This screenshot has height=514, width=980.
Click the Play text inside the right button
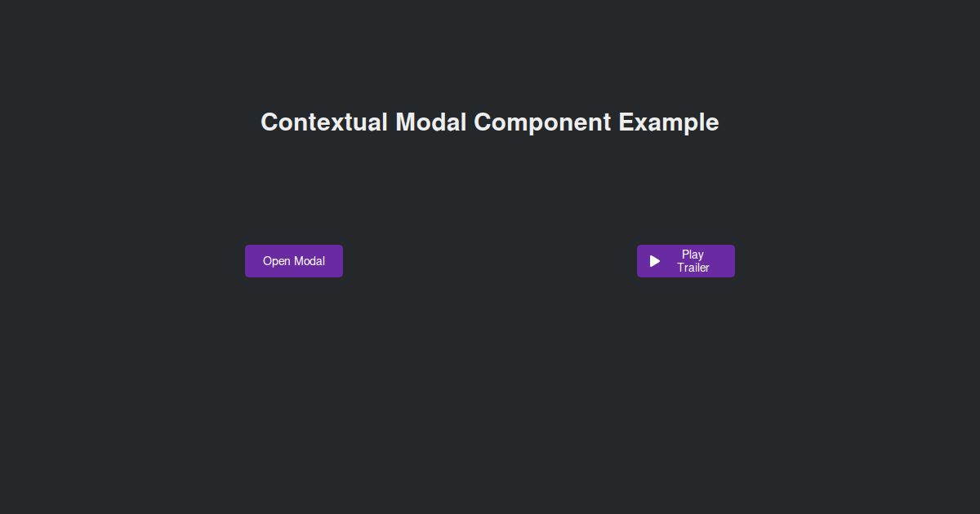[x=693, y=255]
